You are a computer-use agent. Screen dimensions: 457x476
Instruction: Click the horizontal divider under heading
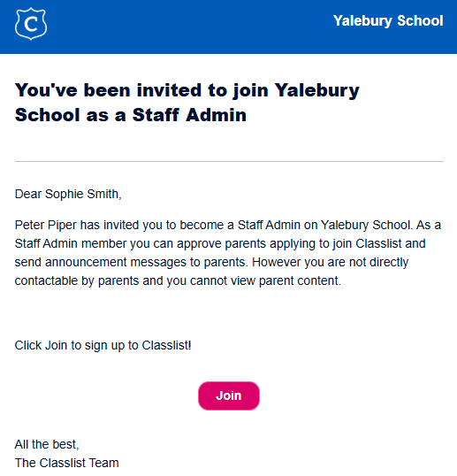[229, 162]
